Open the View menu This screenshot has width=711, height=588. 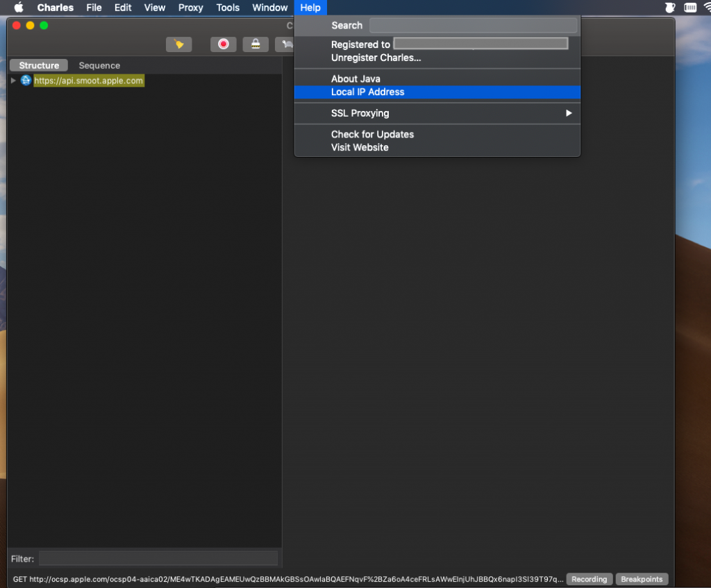155,7
